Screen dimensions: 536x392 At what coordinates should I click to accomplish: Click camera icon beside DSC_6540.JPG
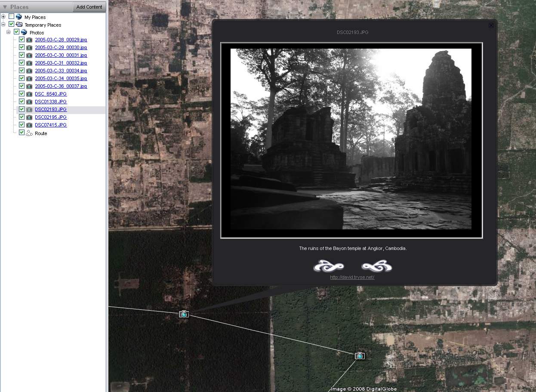point(29,94)
